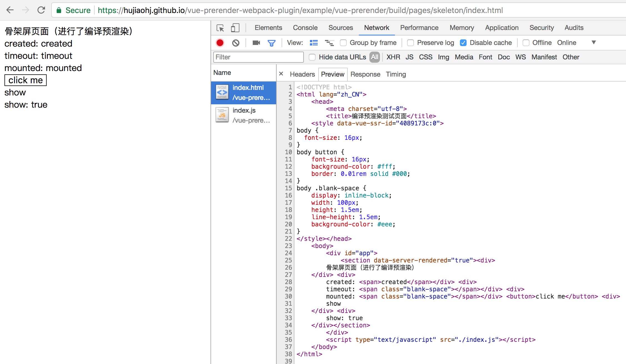Viewport: 626px width, 364px height.
Task: Open the Audits panel tab
Action: tap(574, 28)
